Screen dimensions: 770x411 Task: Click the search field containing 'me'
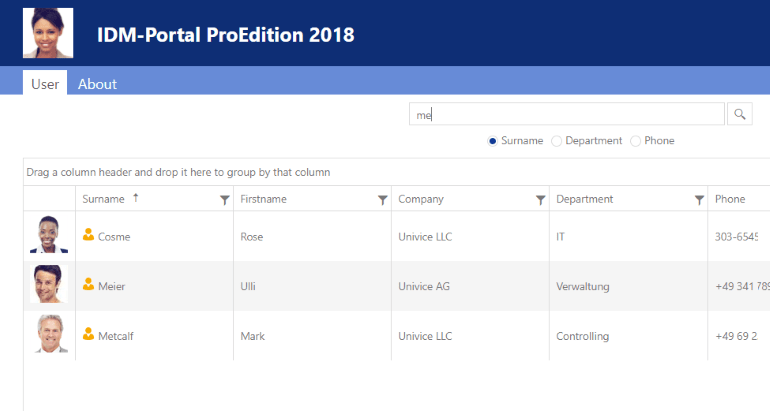[567, 114]
